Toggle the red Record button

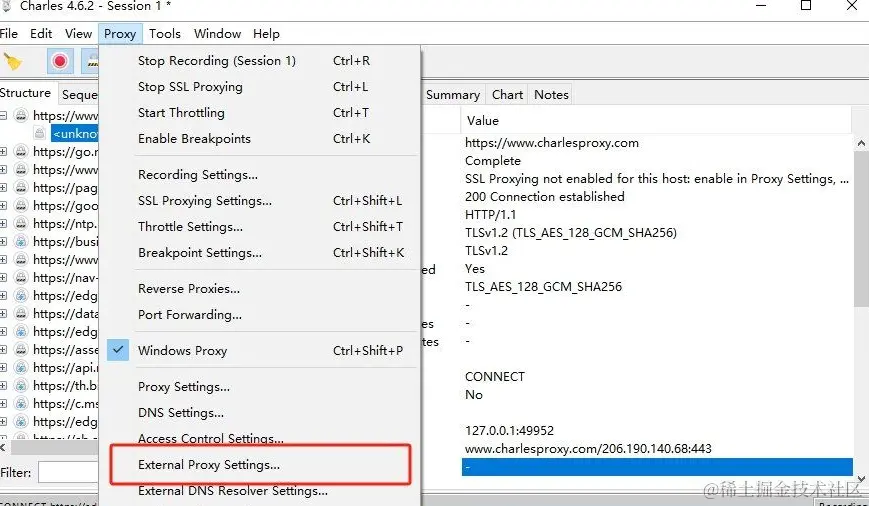pos(60,61)
